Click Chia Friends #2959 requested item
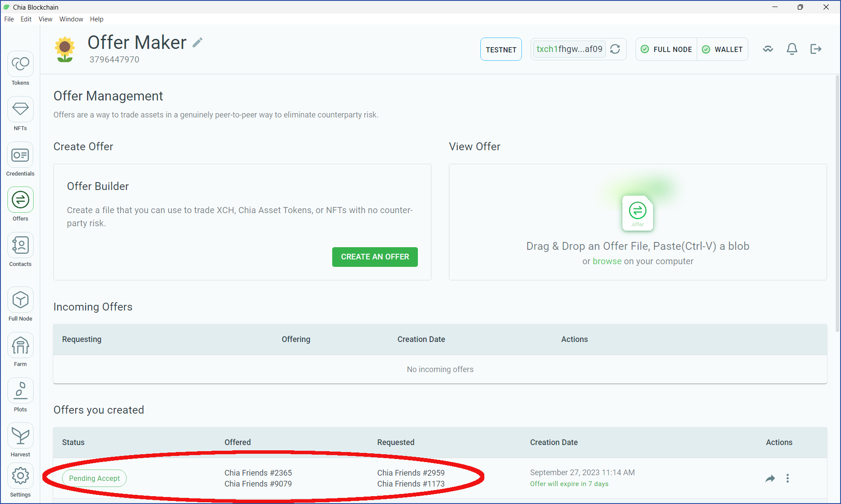Image resolution: width=841 pixels, height=504 pixels. pyautogui.click(x=411, y=473)
